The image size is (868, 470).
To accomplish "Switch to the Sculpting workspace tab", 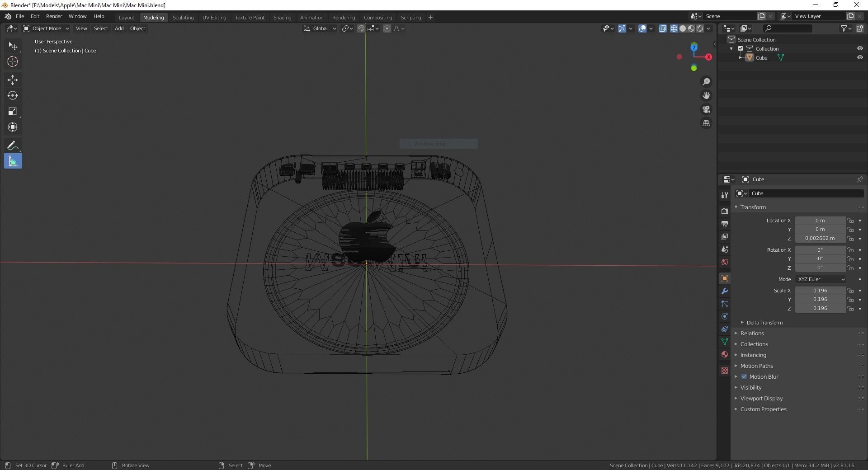I will pos(183,18).
